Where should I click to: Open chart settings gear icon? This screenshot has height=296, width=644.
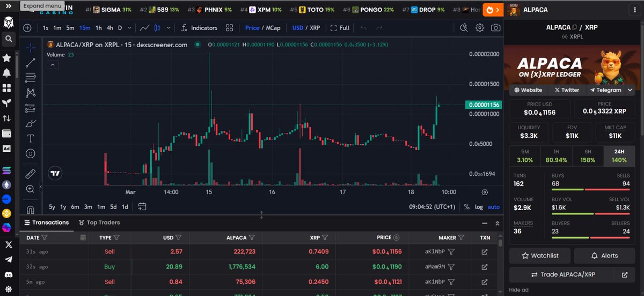click(x=480, y=28)
